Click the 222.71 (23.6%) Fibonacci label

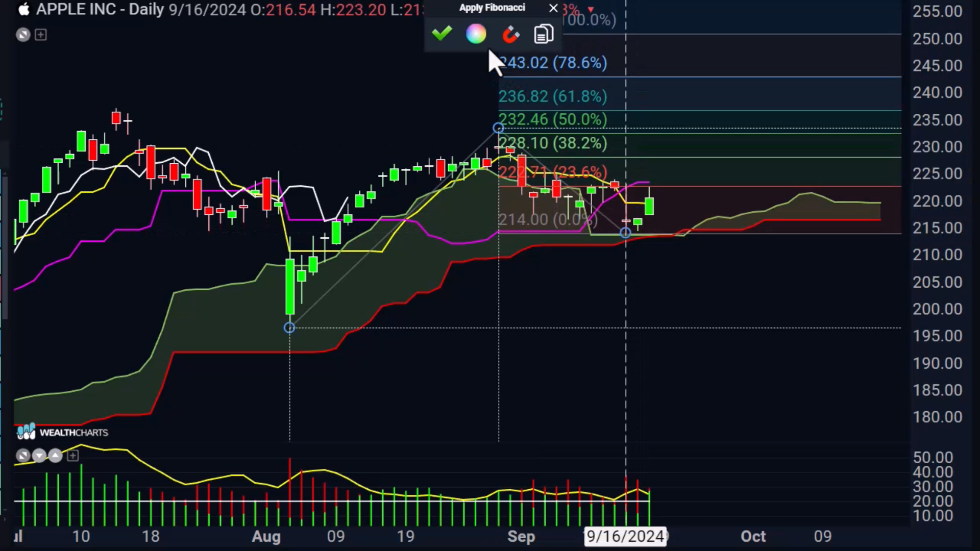coord(553,172)
